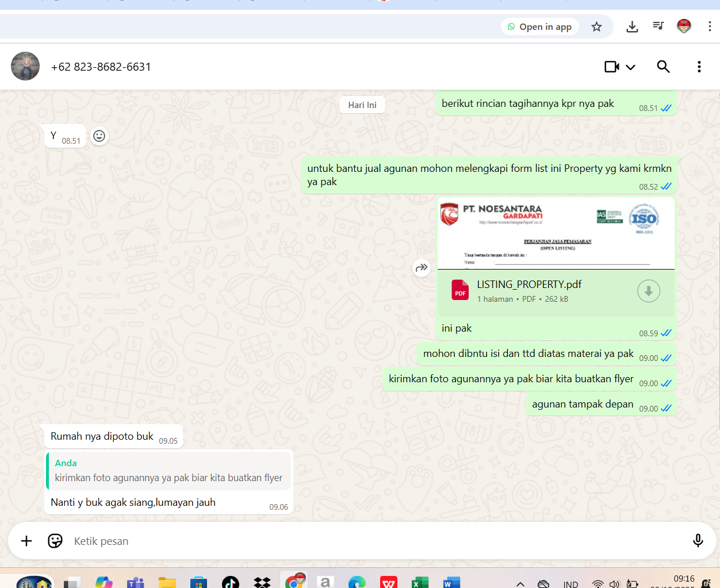
Task: Click the "Open in app" button
Action: [x=539, y=26]
